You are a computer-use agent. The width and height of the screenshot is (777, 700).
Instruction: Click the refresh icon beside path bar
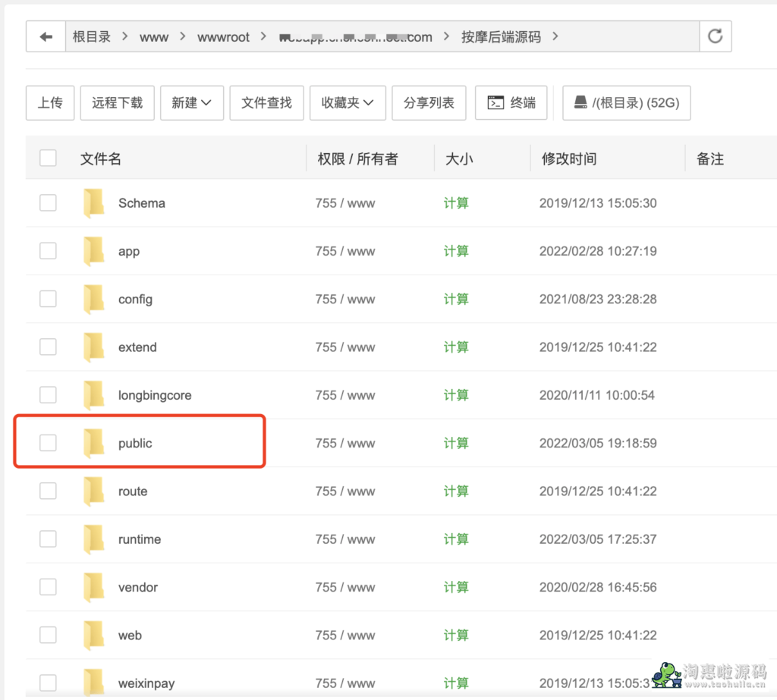pyautogui.click(x=715, y=36)
